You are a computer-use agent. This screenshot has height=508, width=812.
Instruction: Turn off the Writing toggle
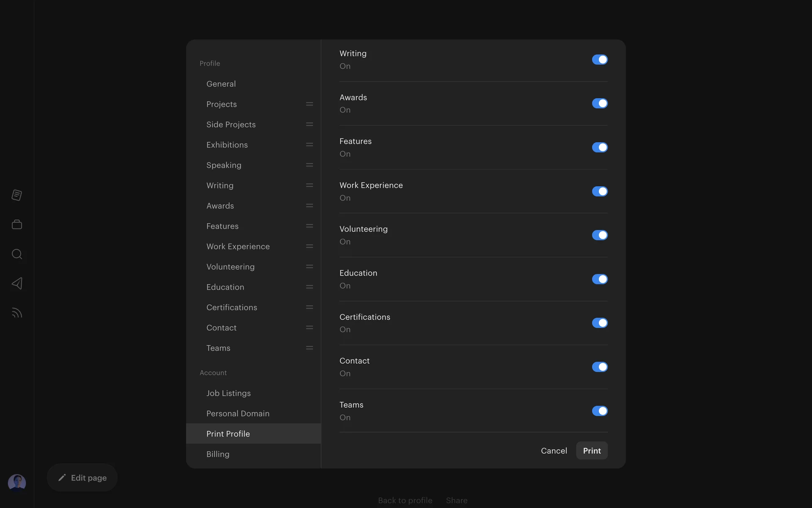600,60
